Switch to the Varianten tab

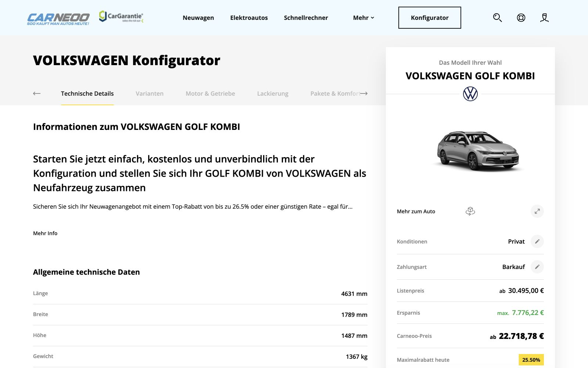click(150, 93)
